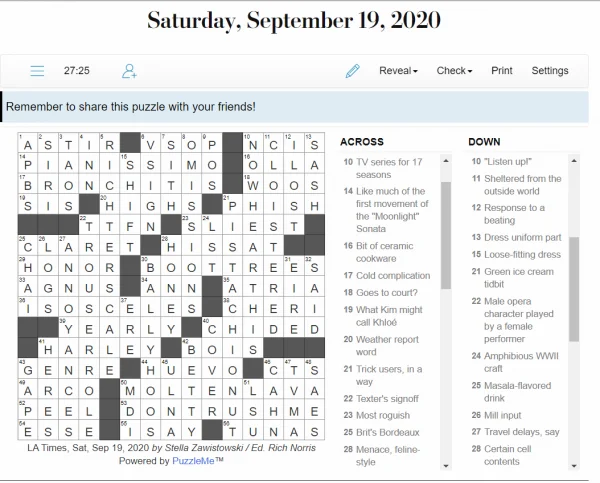
Task: Select grid cell numbered 1
Action: [28, 143]
